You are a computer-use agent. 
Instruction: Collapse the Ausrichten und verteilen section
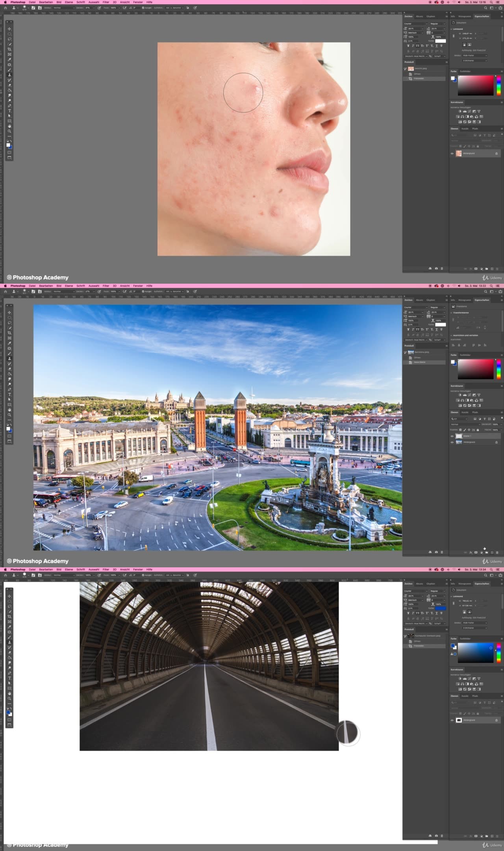coord(451,335)
